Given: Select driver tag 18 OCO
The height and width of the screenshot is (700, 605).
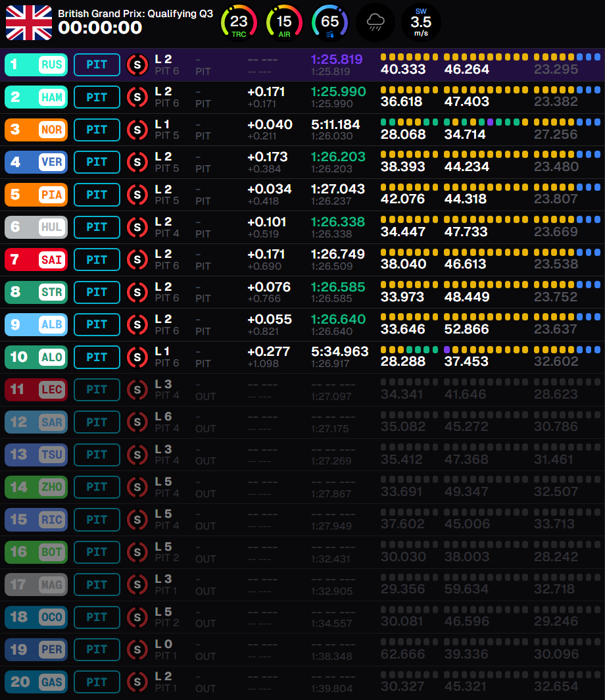Looking at the screenshot, I should click(x=36, y=617).
